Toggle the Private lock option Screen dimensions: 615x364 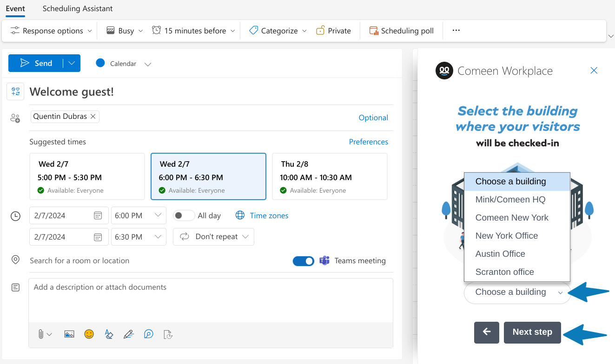coord(333,31)
